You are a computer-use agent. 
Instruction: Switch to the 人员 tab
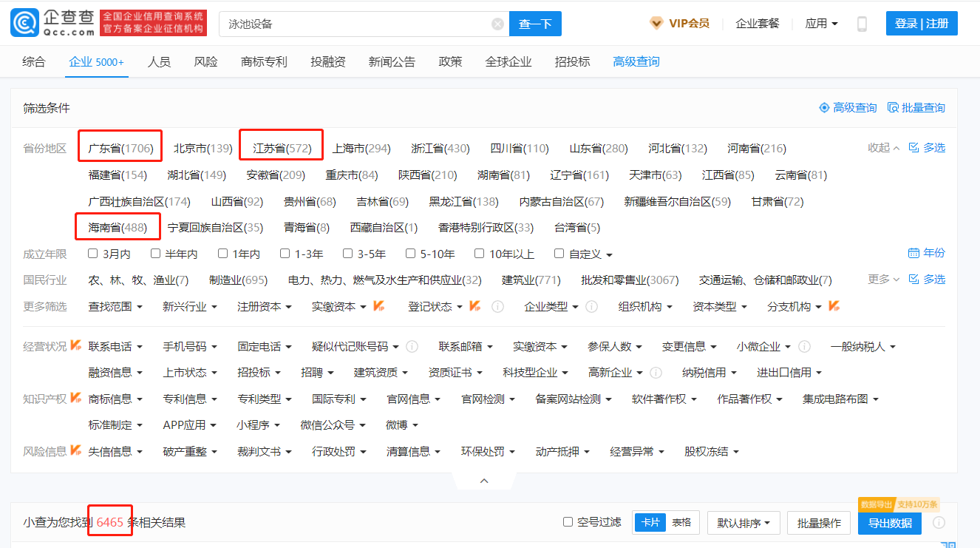160,62
